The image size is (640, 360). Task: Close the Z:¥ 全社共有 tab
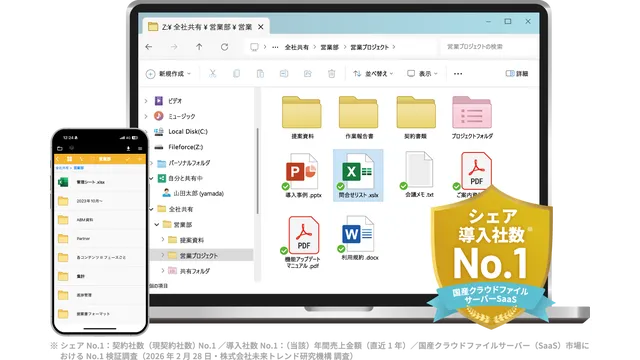point(261,27)
